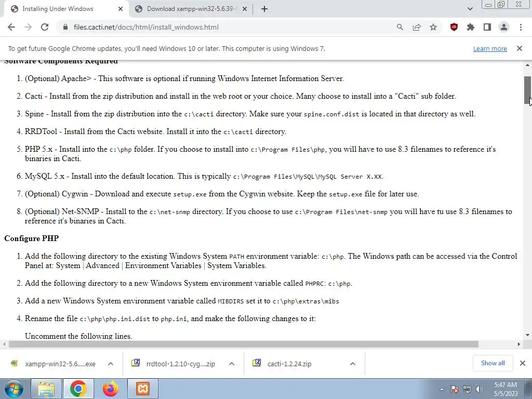Open XAMPP control panel from taskbar
The width and height of the screenshot is (532, 399).
click(x=142, y=389)
